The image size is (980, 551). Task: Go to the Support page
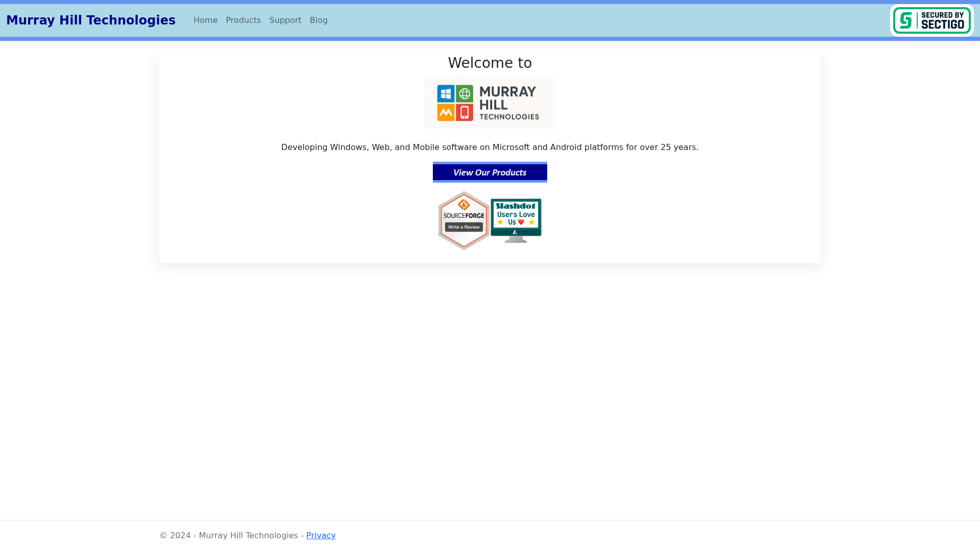coord(285,20)
